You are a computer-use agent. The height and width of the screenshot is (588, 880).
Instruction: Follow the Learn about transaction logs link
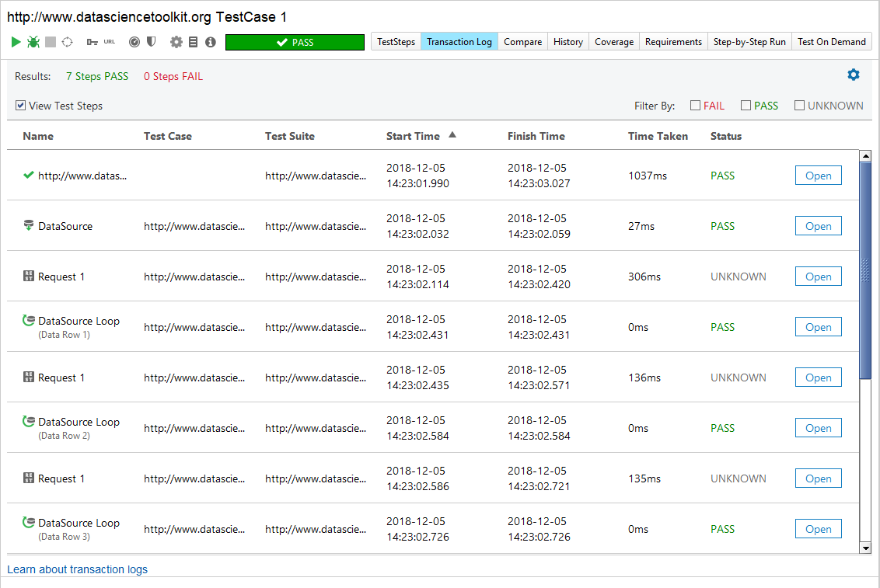(x=78, y=569)
